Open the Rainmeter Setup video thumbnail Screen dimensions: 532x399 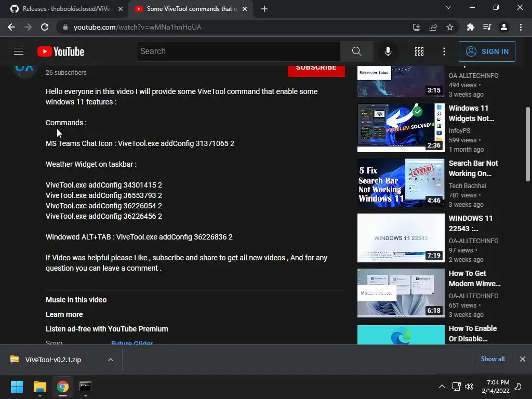[x=401, y=82]
